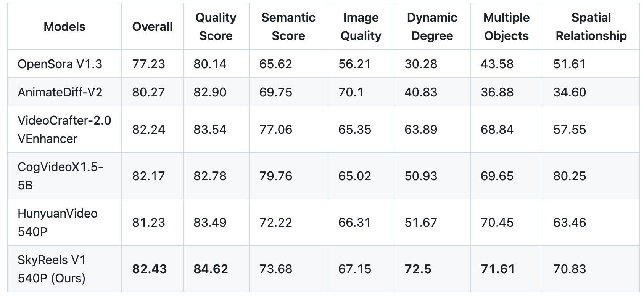The image size is (644, 298).
Task: Select the Quality Score header cell
Action: 216,27
